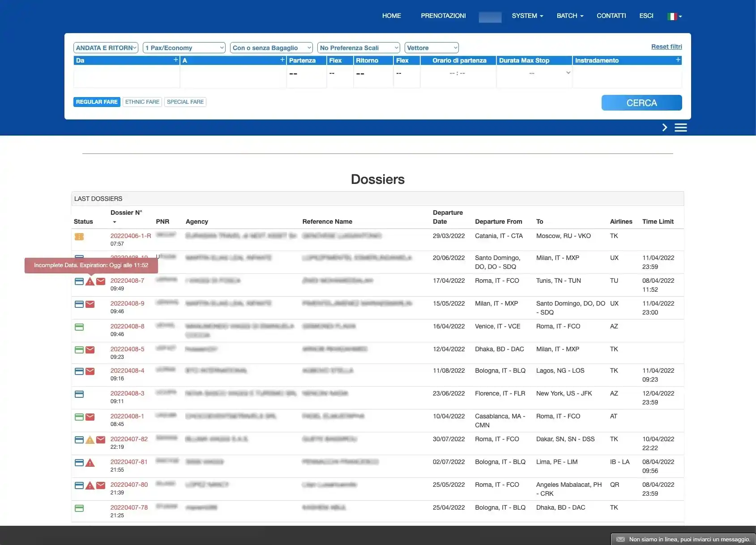Image resolution: width=756 pixels, height=545 pixels.
Task: Click the Reset filtri link
Action: coord(666,47)
